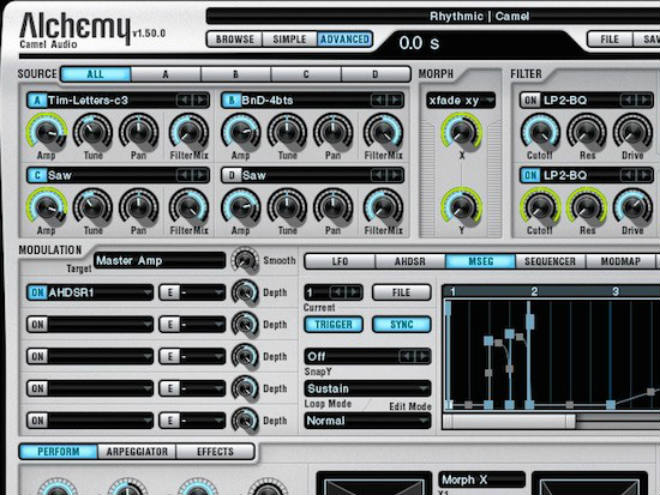
Task: Click the source C Pan knob
Action: point(139,205)
